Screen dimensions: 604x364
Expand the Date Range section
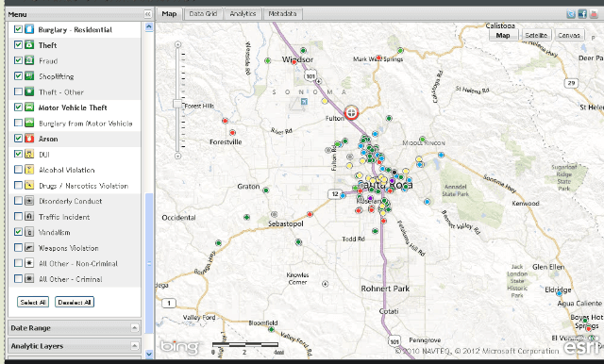click(134, 328)
